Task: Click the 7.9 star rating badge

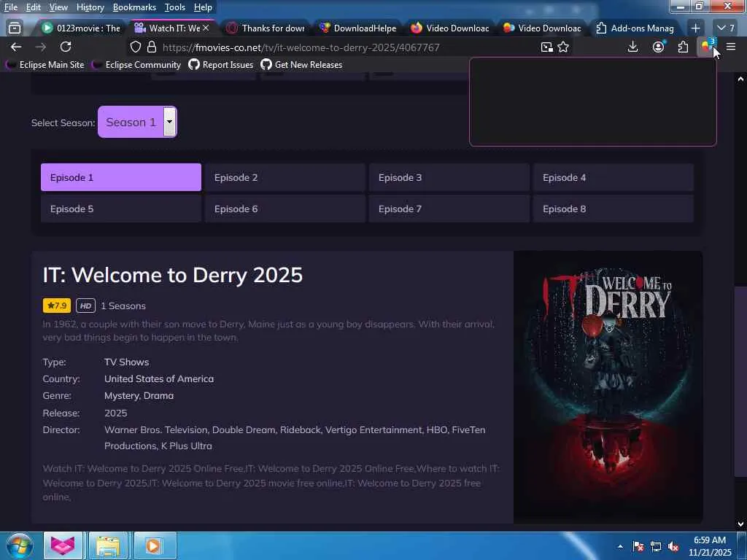Action: click(57, 306)
